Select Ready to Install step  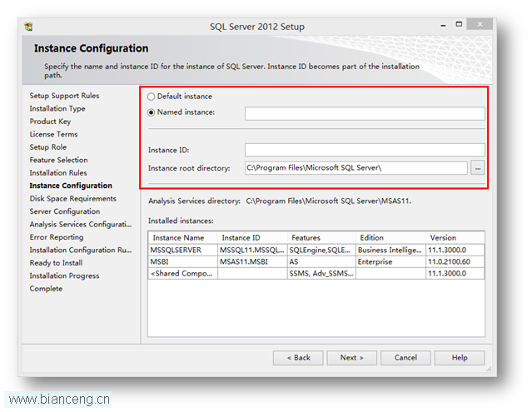point(56,263)
